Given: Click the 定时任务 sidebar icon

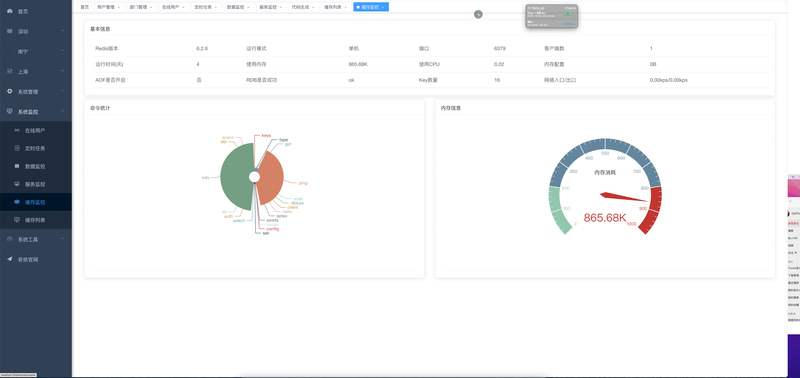Looking at the screenshot, I should pyautogui.click(x=17, y=148).
